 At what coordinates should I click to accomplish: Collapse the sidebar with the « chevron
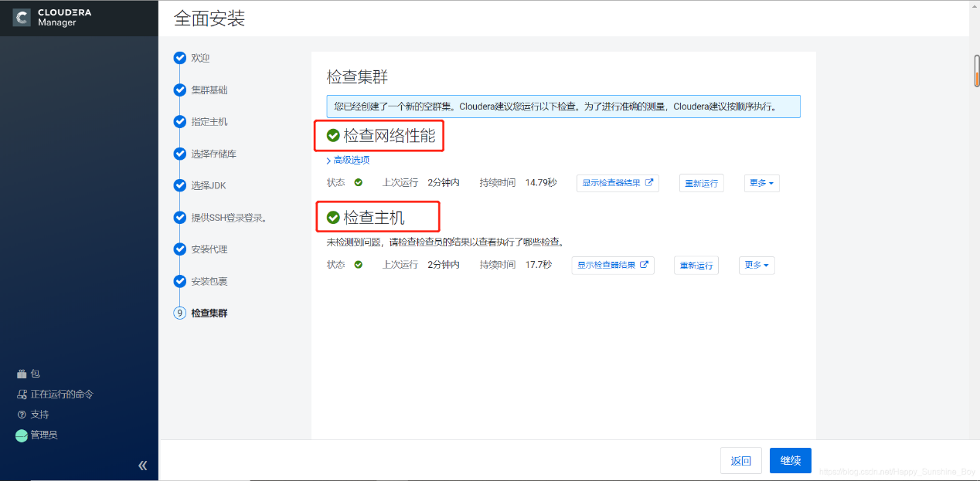click(142, 466)
